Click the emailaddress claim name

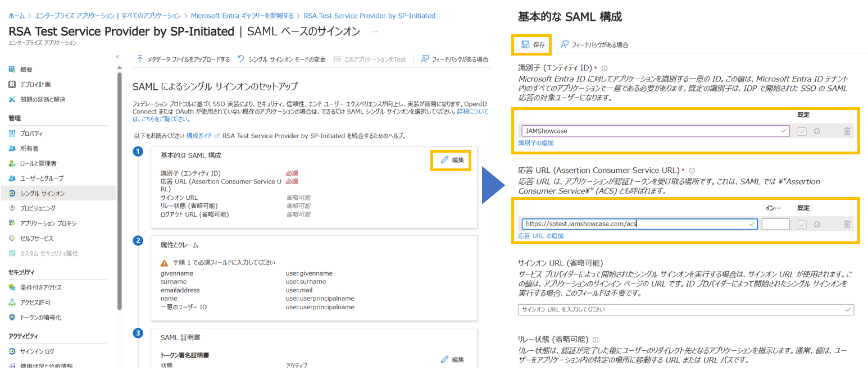pos(180,290)
